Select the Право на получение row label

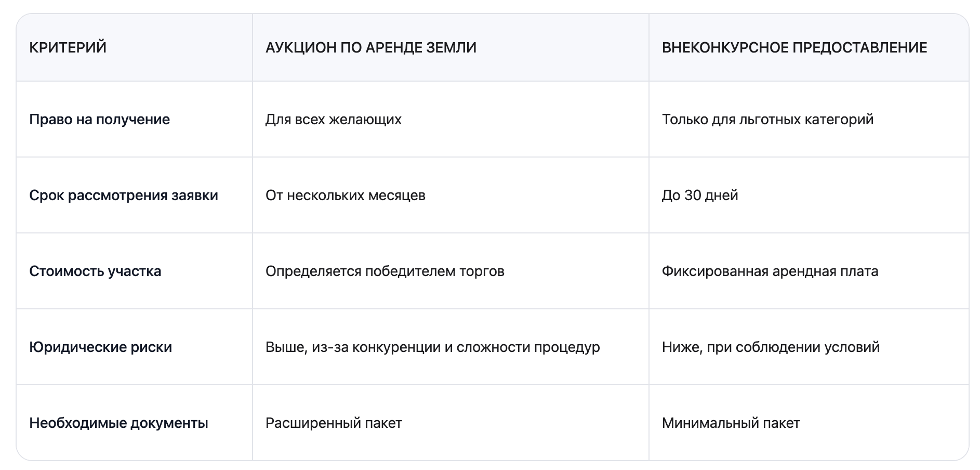pos(99,120)
